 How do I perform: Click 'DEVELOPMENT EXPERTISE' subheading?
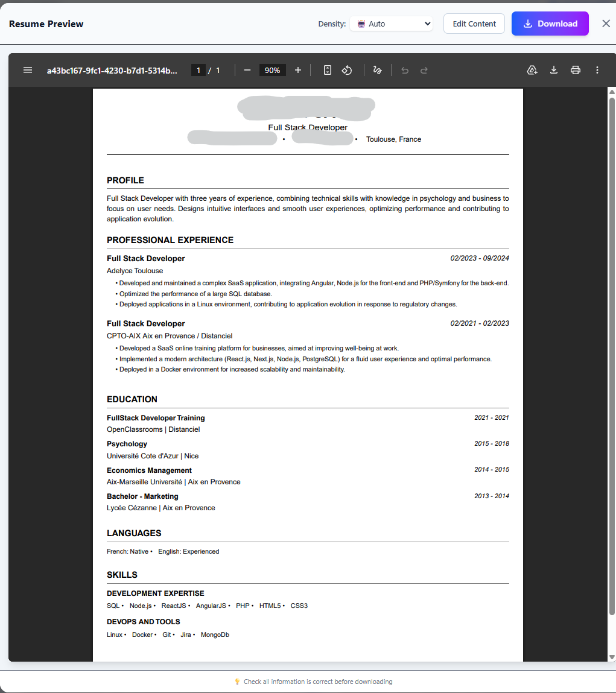click(155, 593)
